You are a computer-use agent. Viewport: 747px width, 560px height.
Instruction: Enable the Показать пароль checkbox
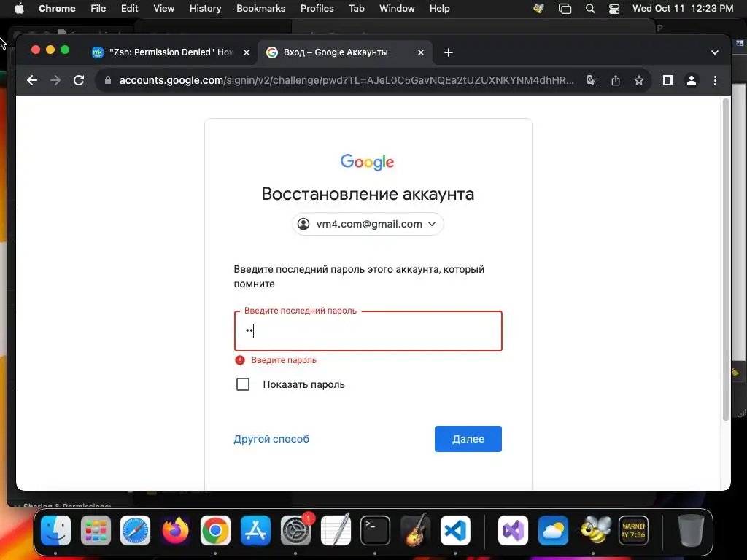[243, 384]
